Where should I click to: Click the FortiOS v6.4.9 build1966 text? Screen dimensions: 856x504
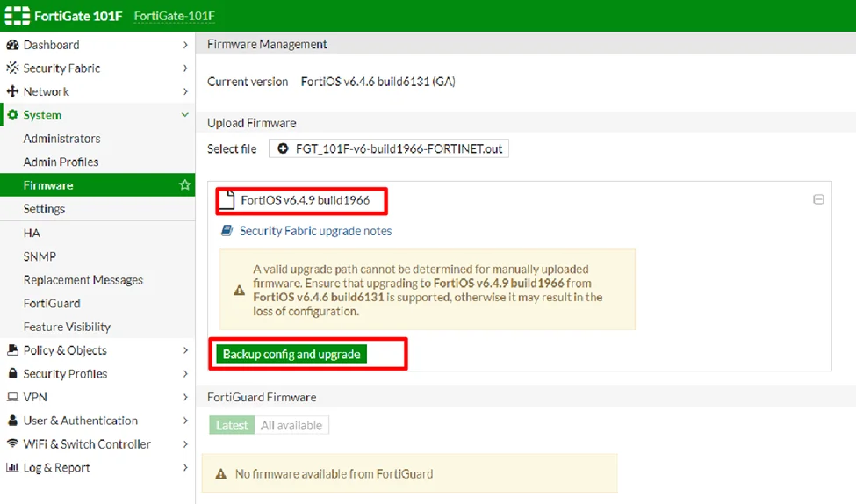pyautogui.click(x=306, y=200)
